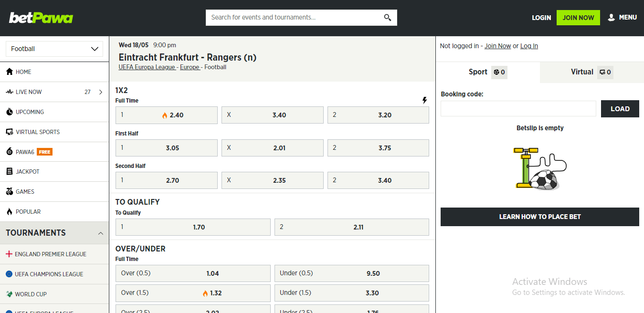Click the UEFA Champions League emblem icon
Screen dimensions: 644x313
click(9, 274)
